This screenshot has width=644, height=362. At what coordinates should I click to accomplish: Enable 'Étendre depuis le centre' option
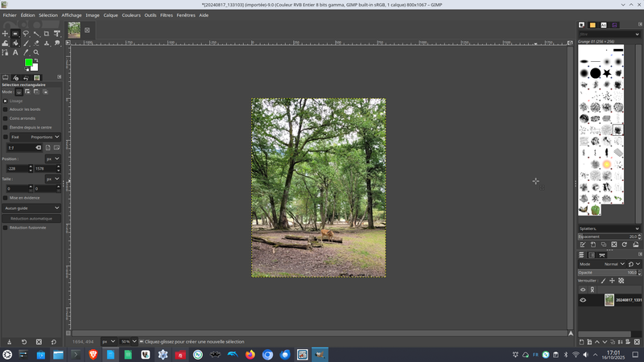pyautogui.click(x=5, y=127)
